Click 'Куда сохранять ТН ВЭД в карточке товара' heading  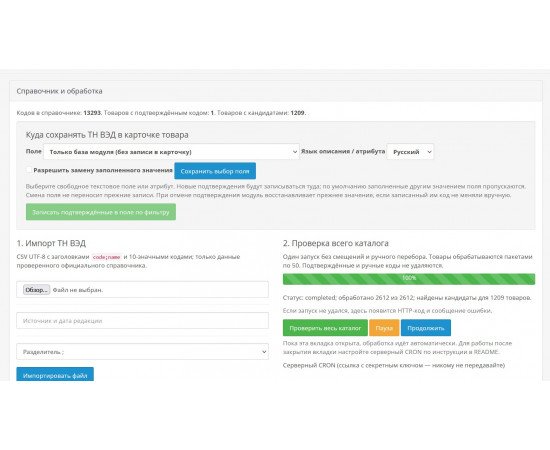[x=107, y=135]
